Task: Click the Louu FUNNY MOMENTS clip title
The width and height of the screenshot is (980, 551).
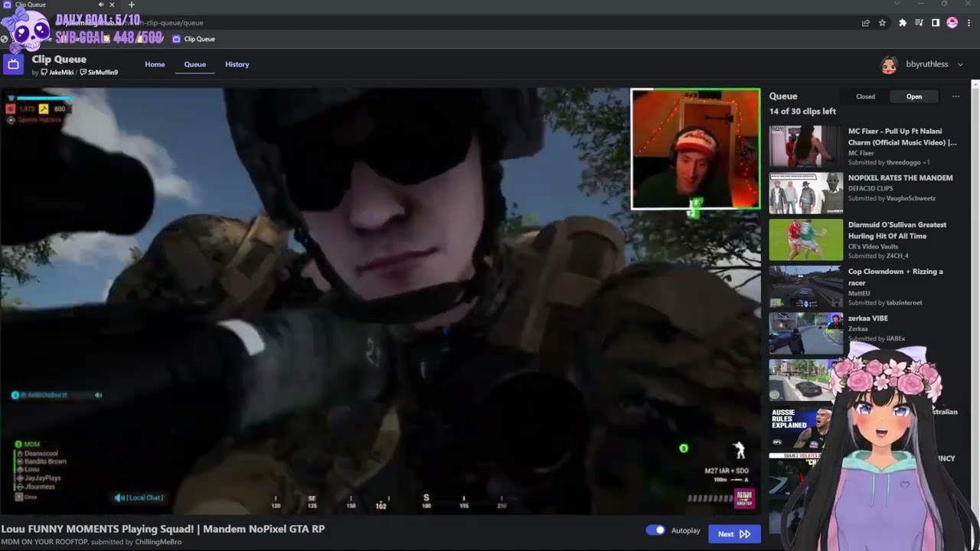Action: click(163, 529)
